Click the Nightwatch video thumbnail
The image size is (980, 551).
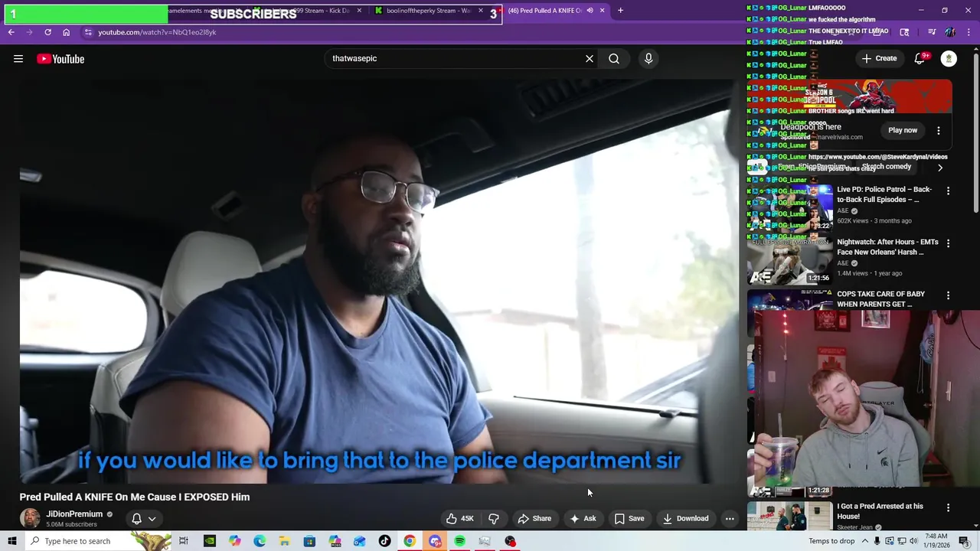pyautogui.click(x=790, y=261)
